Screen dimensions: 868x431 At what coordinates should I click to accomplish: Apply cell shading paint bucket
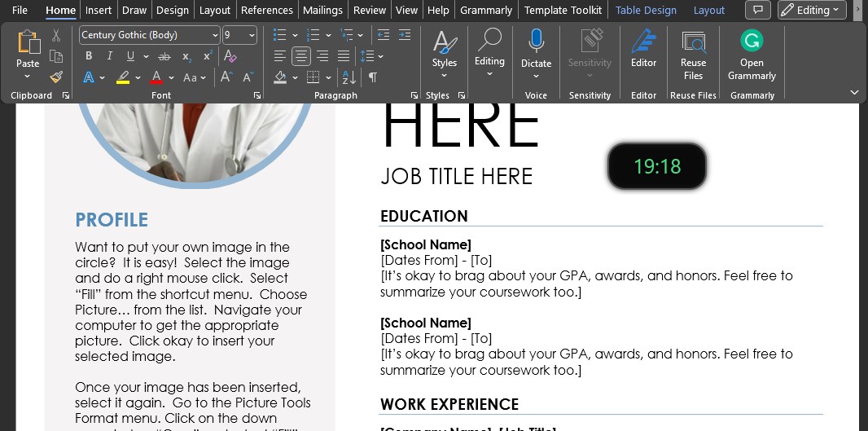coord(280,77)
